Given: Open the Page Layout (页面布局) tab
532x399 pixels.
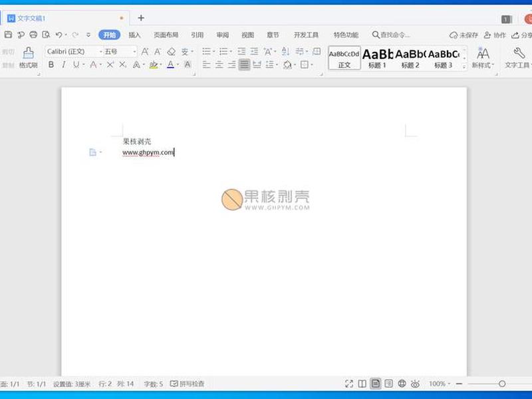Looking at the screenshot, I should pyautogui.click(x=166, y=35).
